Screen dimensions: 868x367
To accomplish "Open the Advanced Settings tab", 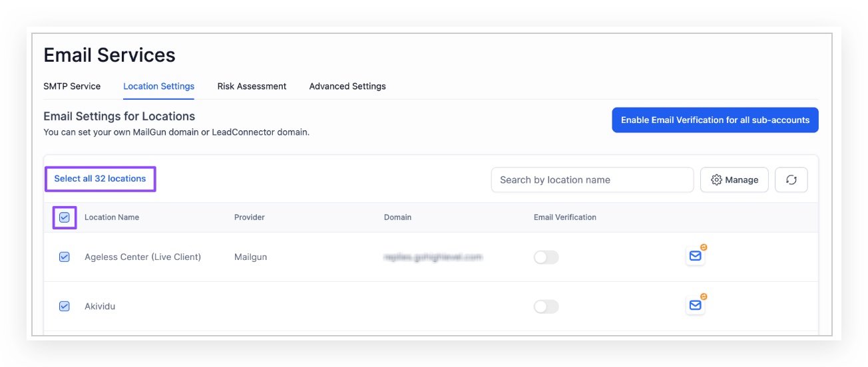I will pyautogui.click(x=347, y=86).
